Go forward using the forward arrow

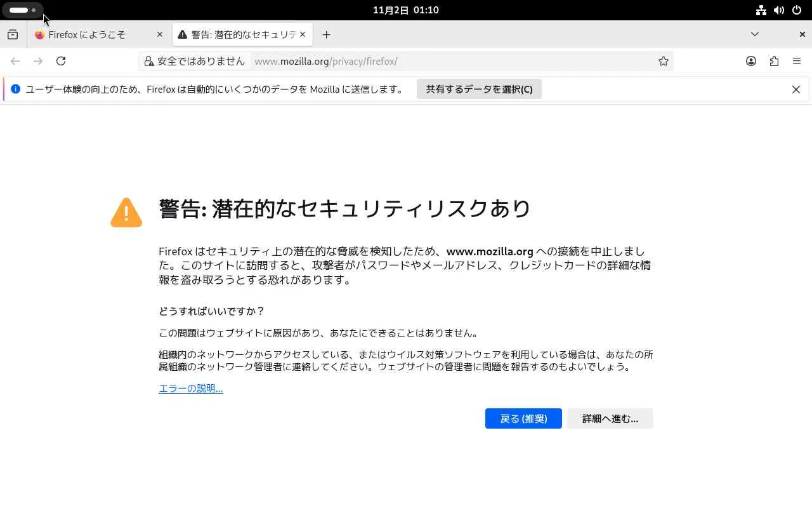tap(38, 61)
